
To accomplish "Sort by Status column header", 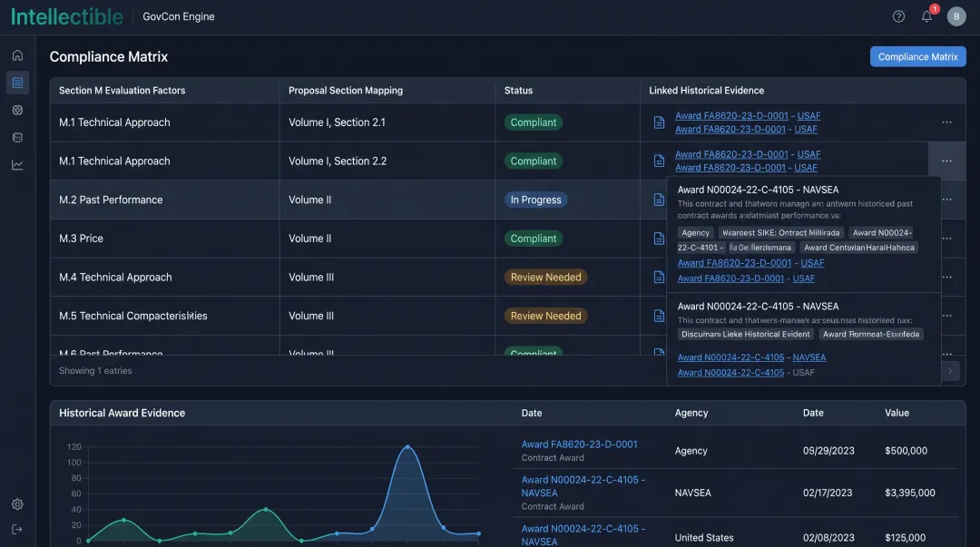I will 518,91.
